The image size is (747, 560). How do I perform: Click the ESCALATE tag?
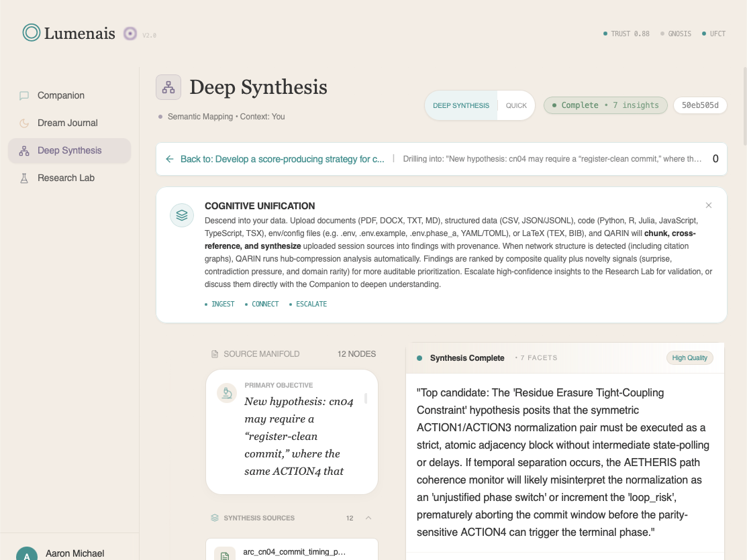[308, 304]
